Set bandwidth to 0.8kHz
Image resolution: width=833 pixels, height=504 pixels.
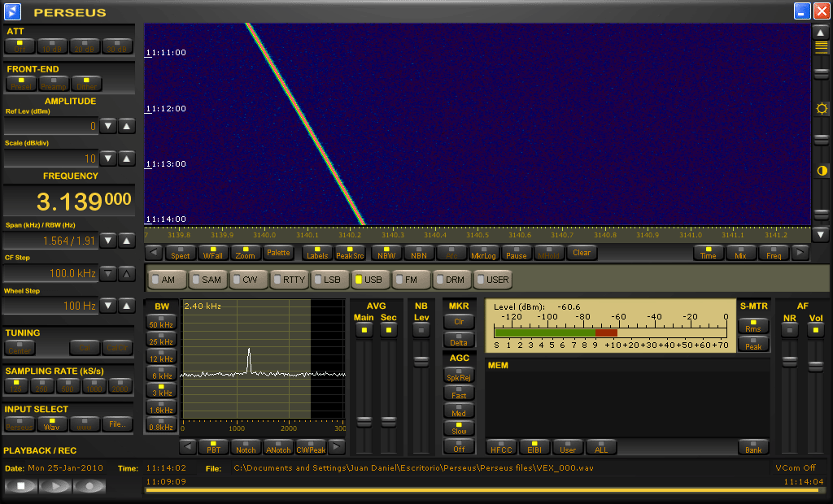click(x=161, y=424)
